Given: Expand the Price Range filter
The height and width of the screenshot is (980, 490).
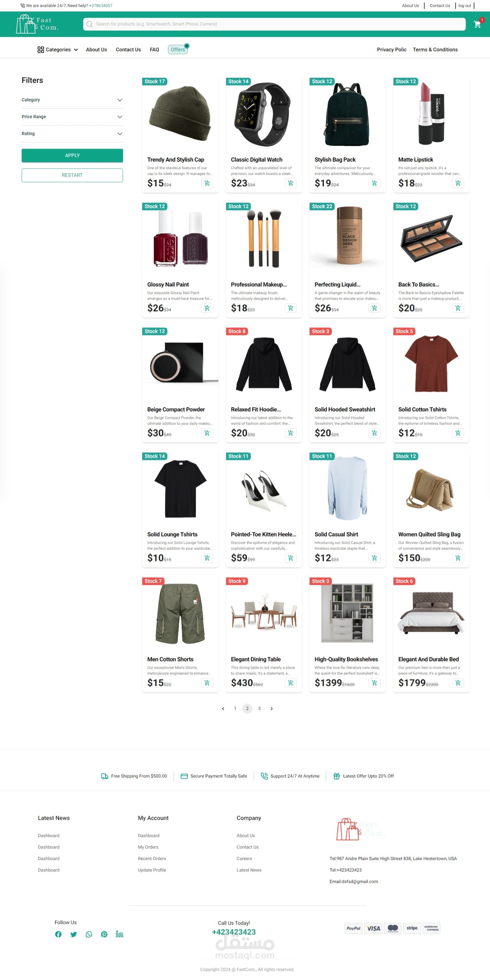Looking at the screenshot, I should [x=72, y=117].
